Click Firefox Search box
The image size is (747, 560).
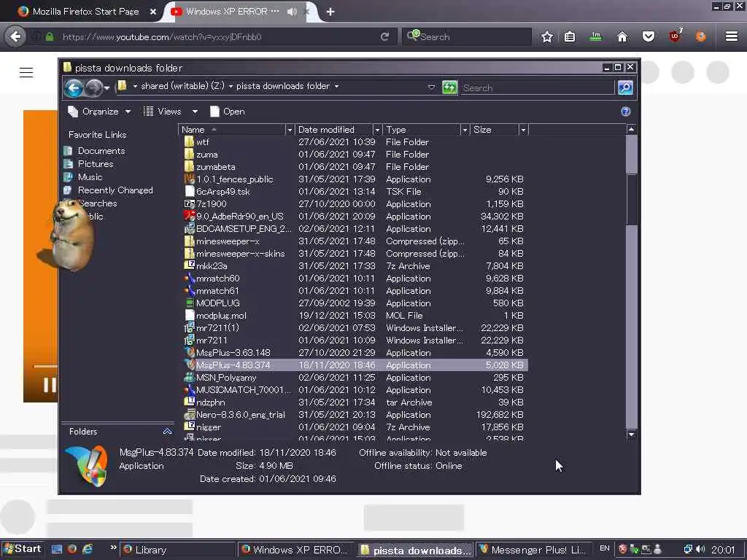(x=467, y=36)
